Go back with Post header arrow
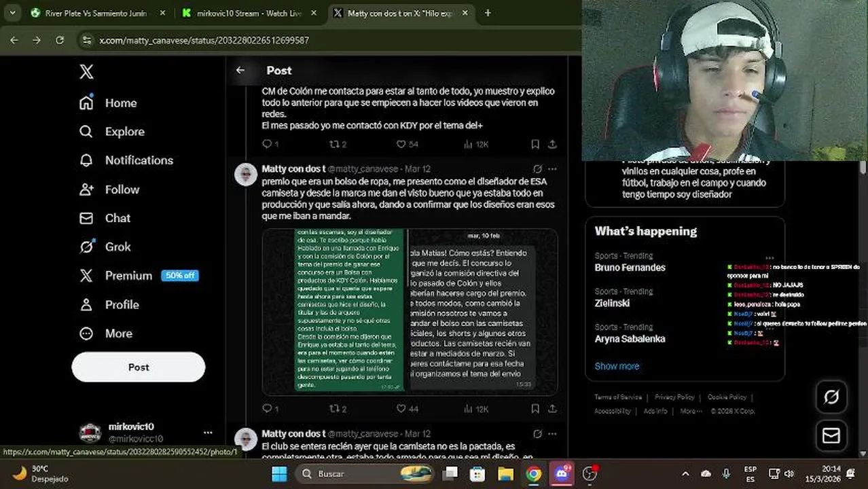 click(240, 70)
